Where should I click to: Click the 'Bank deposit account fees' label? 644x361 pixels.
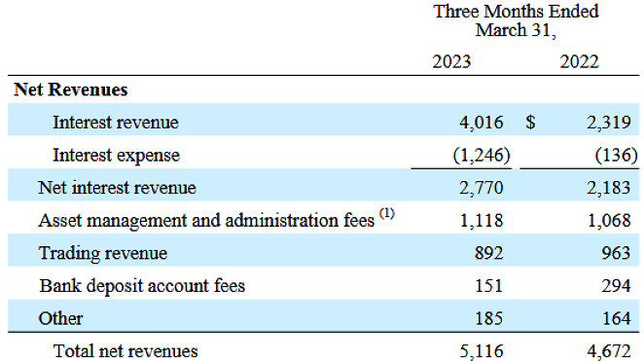[142, 286]
